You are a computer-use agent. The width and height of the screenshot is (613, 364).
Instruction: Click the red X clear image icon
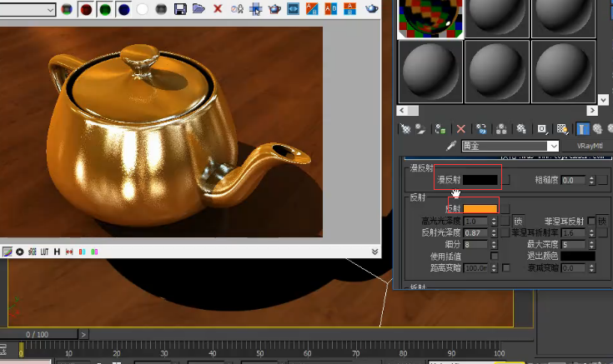click(218, 8)
